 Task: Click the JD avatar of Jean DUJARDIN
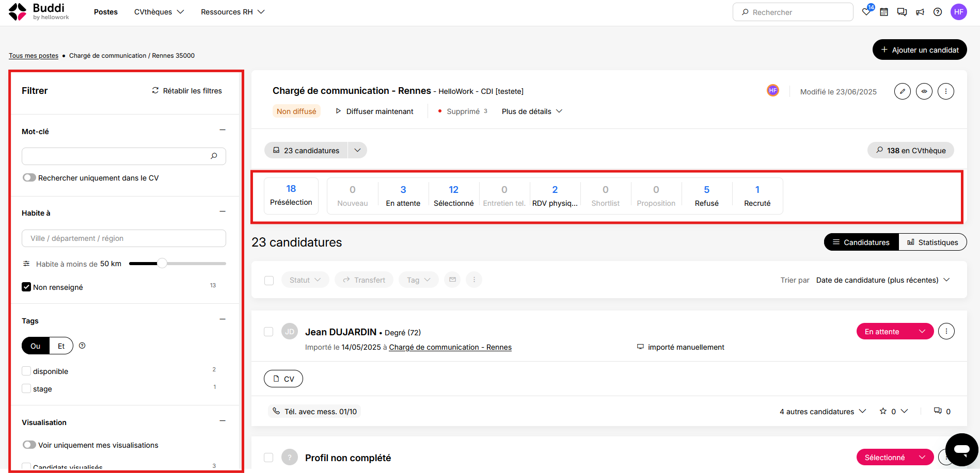pyautogui.click(x=290, y=331)
